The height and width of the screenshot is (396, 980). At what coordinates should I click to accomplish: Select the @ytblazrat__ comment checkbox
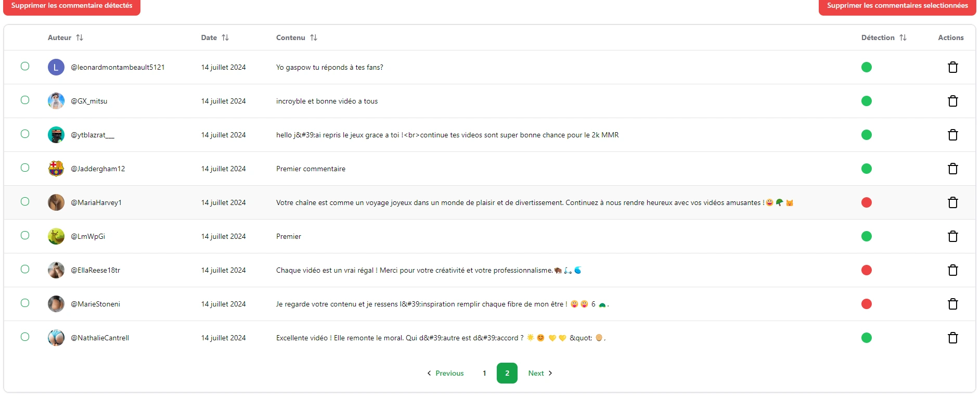coord(25,134)
